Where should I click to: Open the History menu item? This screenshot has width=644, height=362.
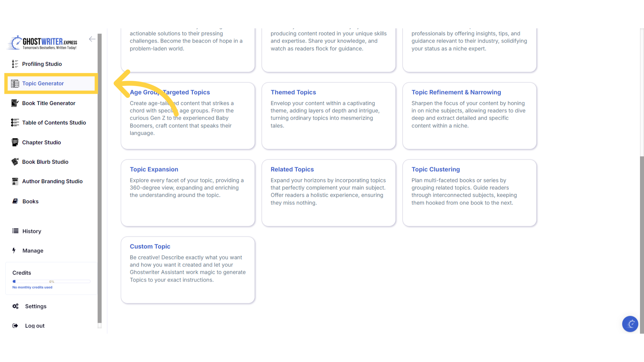(x=32, y=231)
